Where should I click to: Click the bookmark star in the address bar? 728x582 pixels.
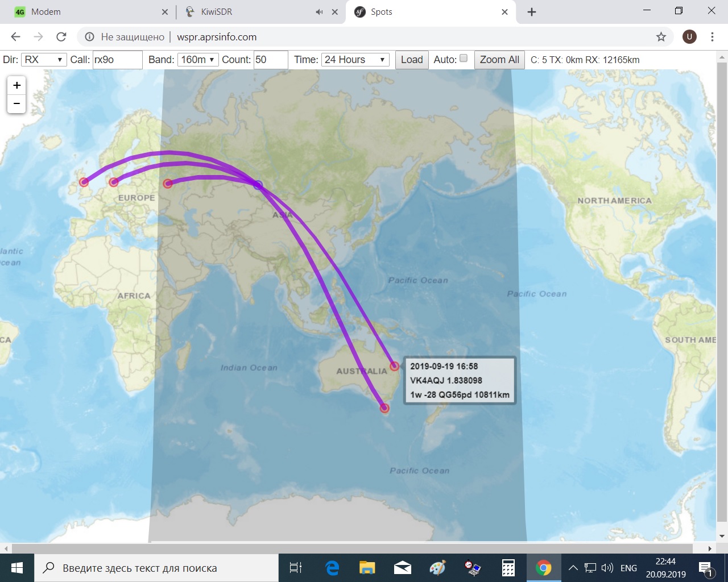(661, 36)
